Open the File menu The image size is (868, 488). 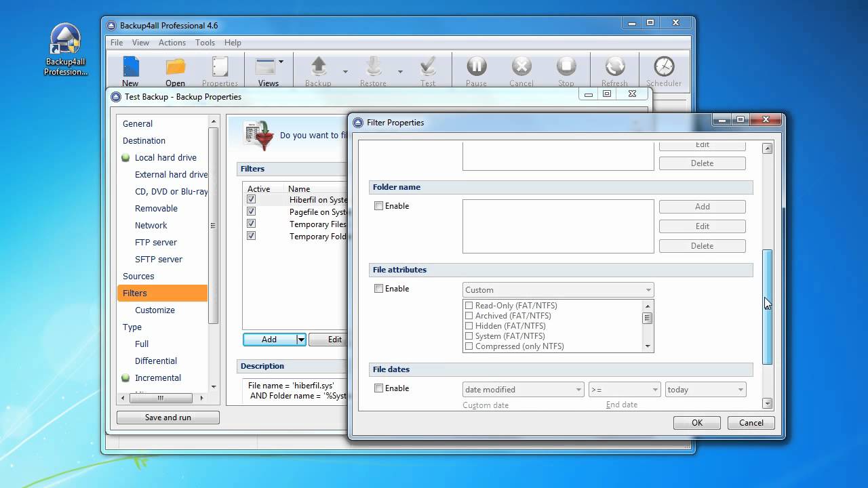[x=117, y=43]
